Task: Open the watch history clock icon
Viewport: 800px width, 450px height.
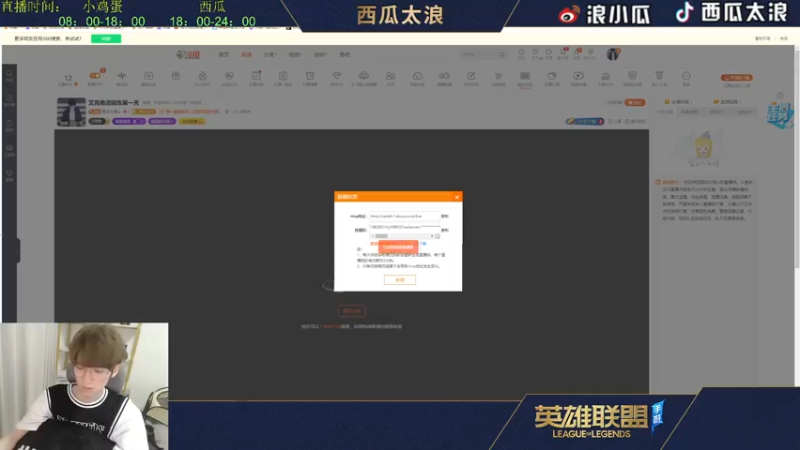Action: tap(521, 54)
